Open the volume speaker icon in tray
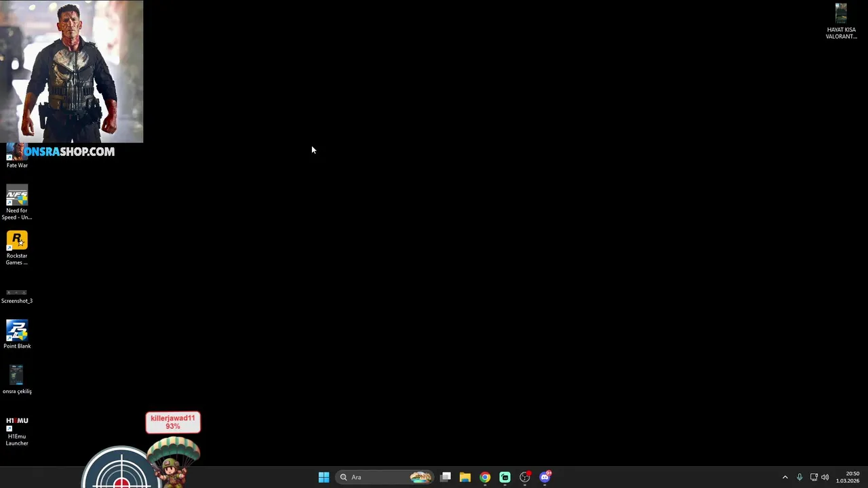 coord(825,477)
